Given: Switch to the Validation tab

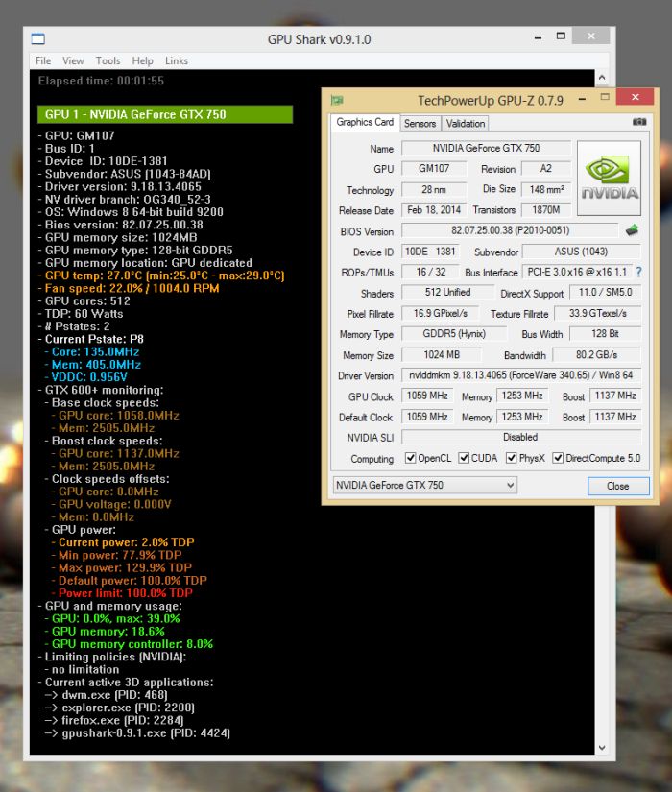Looking at the screenshot, I should click(x=466, y=123).
